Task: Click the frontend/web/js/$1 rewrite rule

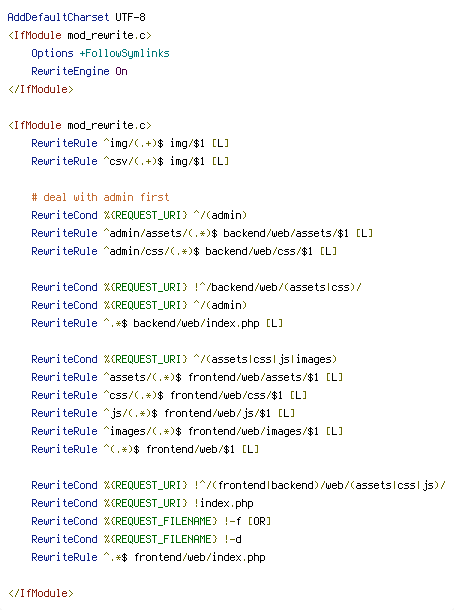Action: (x=163, y=413)
